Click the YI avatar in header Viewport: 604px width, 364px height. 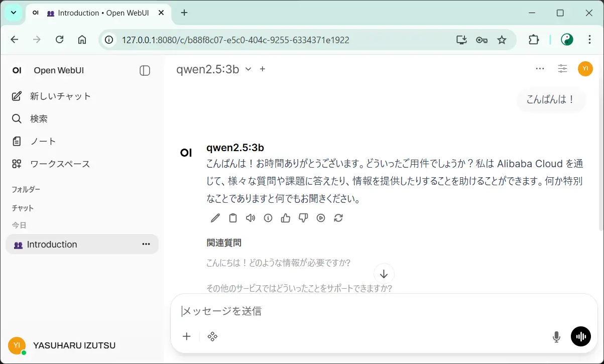(585, 69)
